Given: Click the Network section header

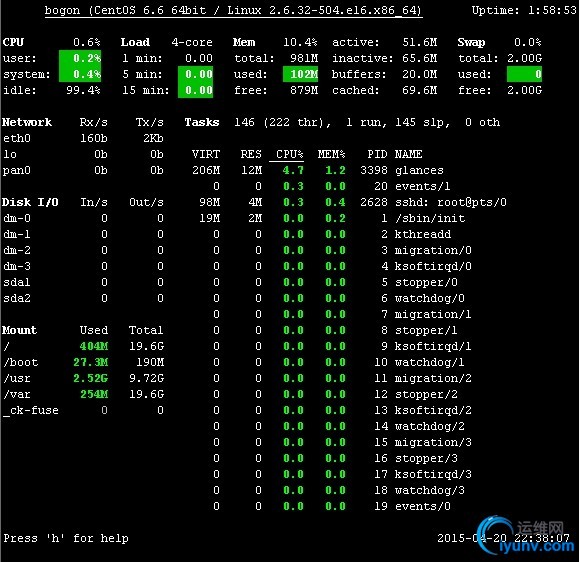Looking at the screenshot, I should coord(27,122).
